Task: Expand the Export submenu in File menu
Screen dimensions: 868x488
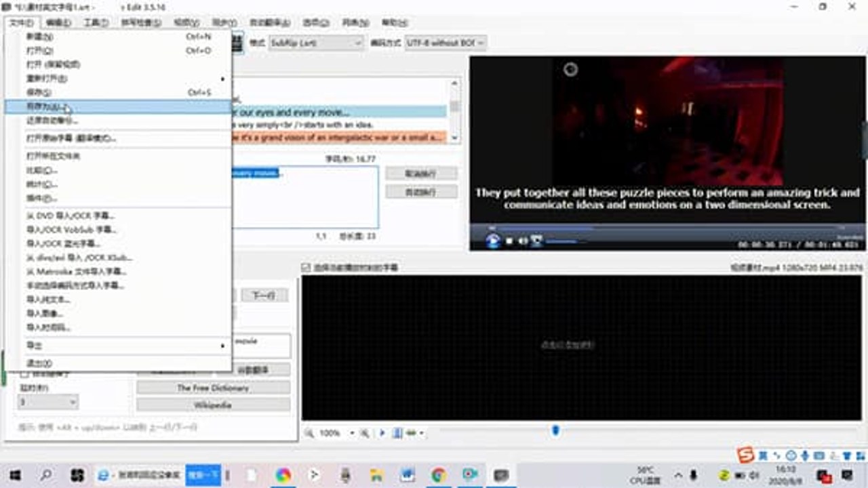Action: coord(118,346)
